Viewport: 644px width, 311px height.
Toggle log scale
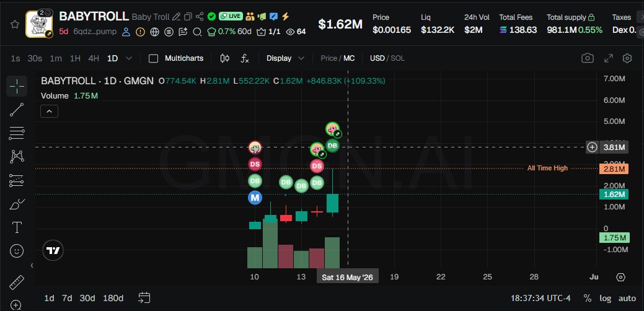pos(605,298)
